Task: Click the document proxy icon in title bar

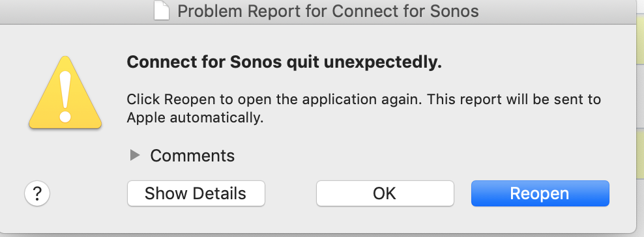Action: point(162,10)
